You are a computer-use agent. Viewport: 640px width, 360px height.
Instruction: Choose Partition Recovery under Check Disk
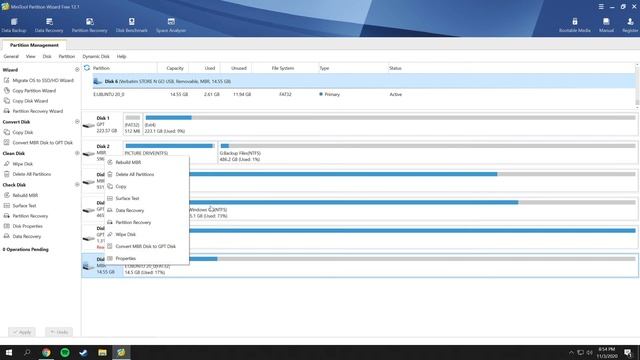pyautogui.click(x=26, y=216)
